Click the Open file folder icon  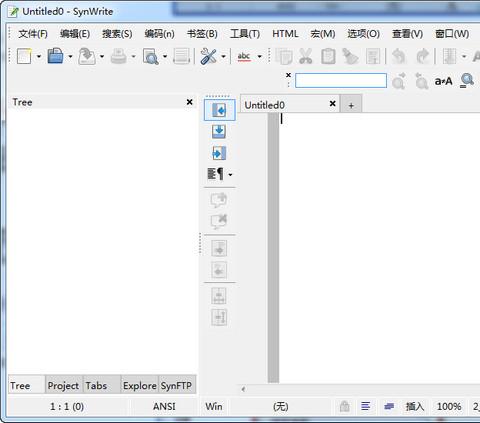pyautogui.click(x=55, y=56)
